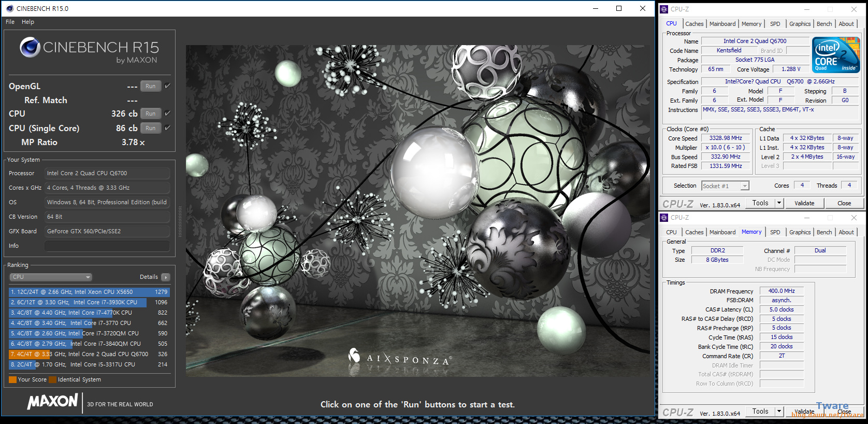The height and width of the screenshot is (424, 868).
Task: Click the Cinebench app icon in title bar
Action: [10, 8]
